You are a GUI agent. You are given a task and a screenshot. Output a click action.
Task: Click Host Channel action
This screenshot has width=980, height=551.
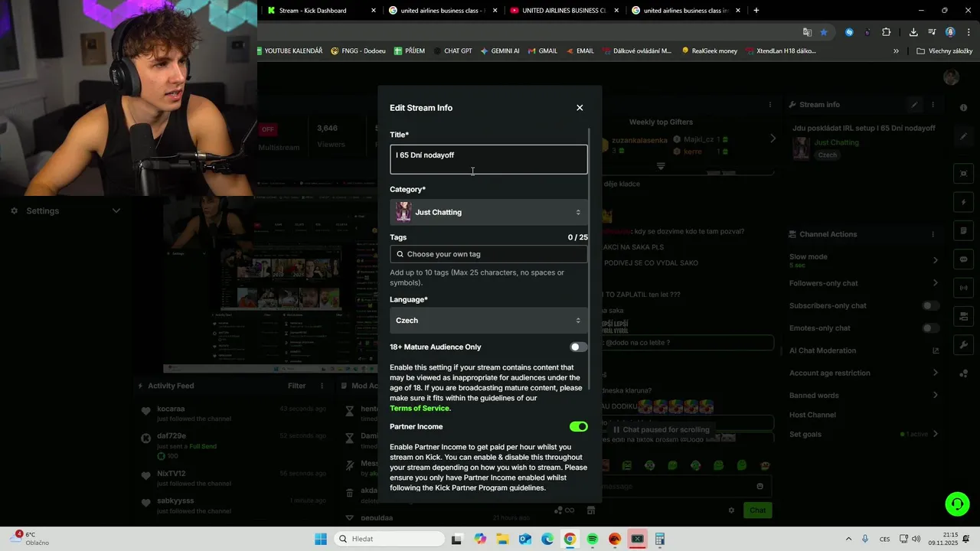[x=812, y=415]
